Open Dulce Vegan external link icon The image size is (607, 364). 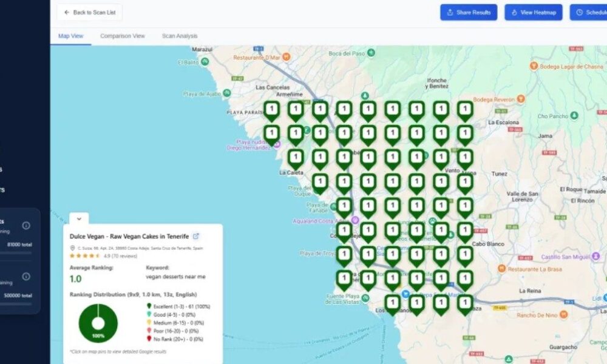coord(196,236)
